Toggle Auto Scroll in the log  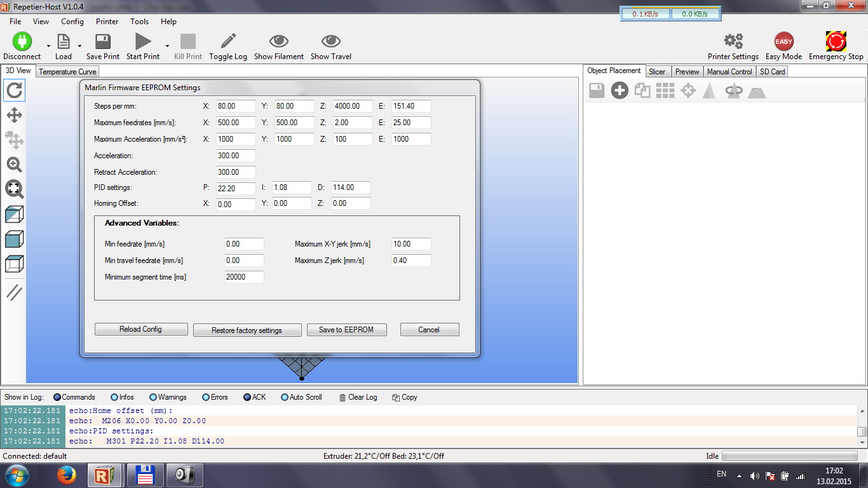pyautogui.click(x=302, y=397)
